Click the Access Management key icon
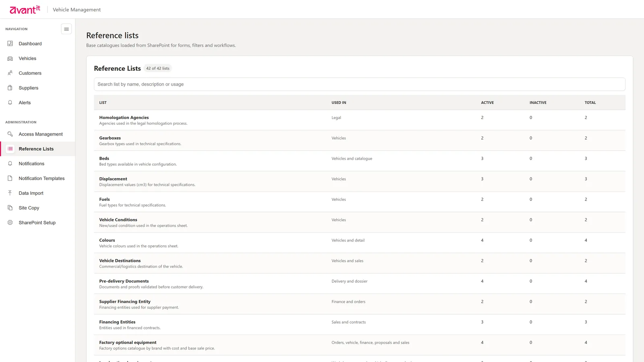The image size is (644, 362). point(10,134)
